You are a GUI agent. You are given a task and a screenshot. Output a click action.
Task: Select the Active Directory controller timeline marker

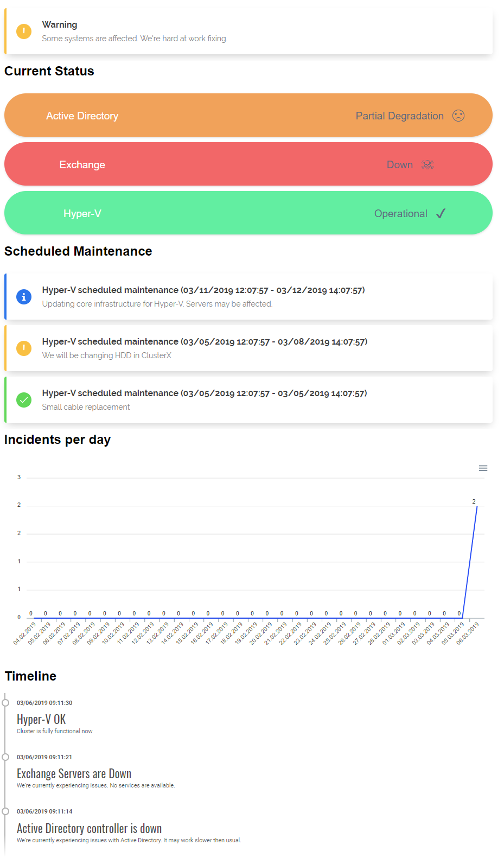coord(5,811)
